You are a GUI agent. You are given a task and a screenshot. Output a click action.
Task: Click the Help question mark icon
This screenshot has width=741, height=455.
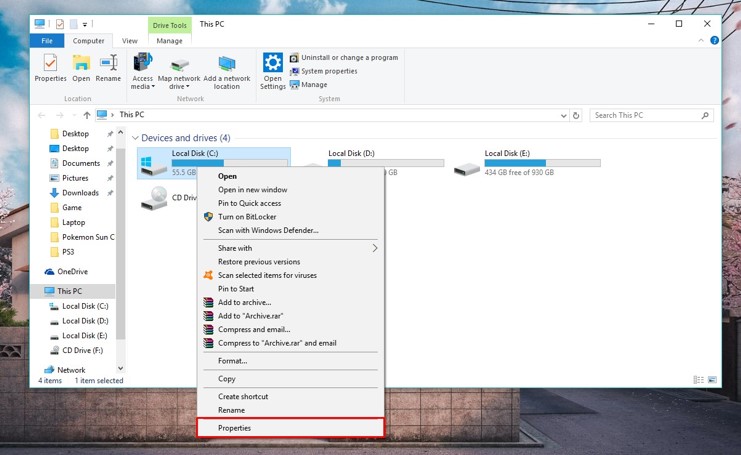[x=715, y=41]
